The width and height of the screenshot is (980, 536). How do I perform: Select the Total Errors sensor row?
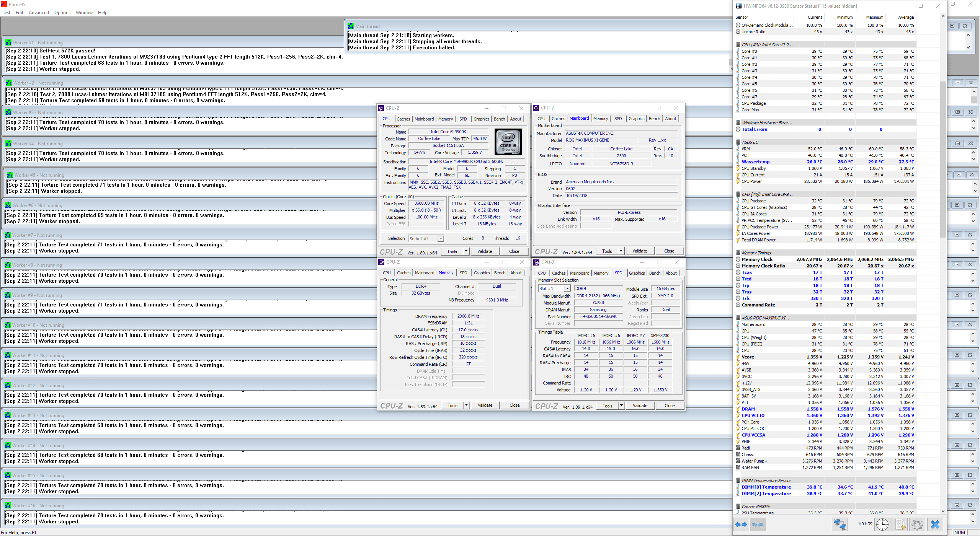pyautogui.click(x=825, y=129)
